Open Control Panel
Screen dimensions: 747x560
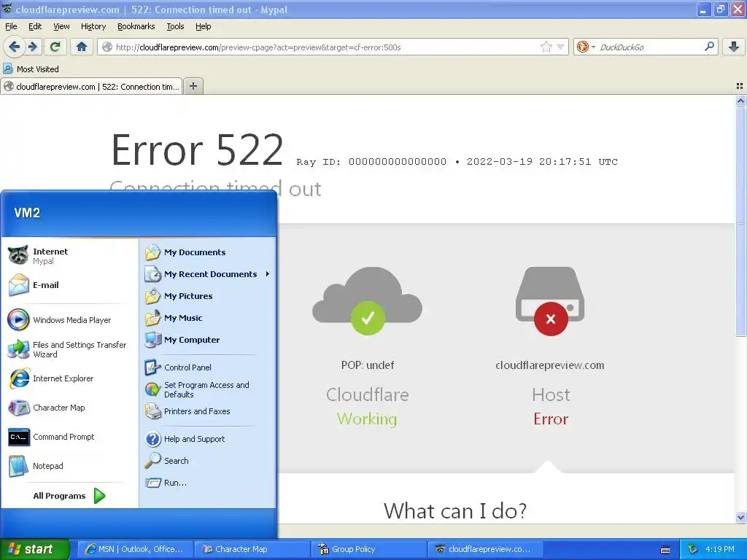[208, 367]
